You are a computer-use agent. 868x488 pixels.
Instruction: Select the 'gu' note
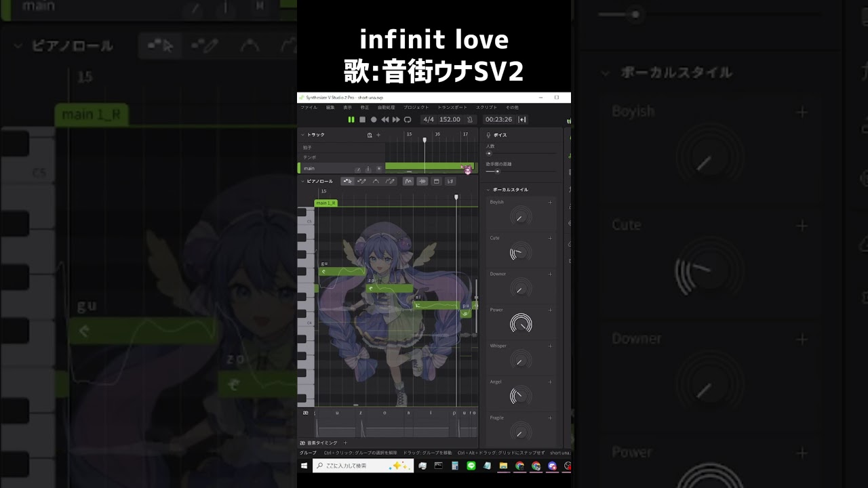point(342,271)
